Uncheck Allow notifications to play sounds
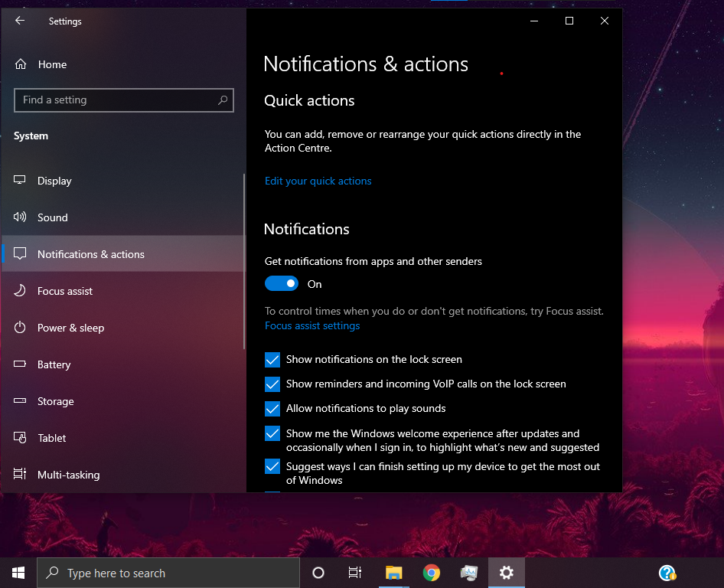 click(x=272, y=408)
